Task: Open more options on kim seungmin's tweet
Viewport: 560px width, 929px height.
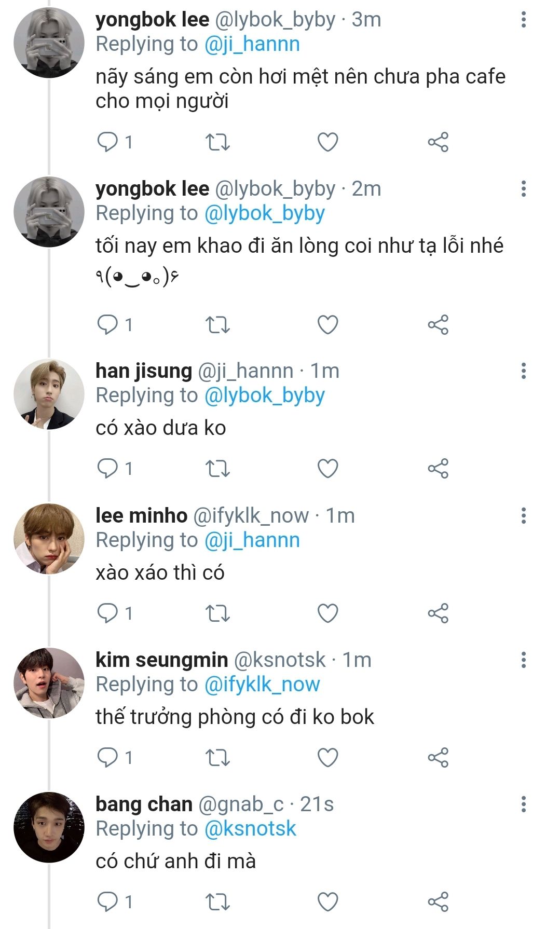Action: tap(523, 660)
